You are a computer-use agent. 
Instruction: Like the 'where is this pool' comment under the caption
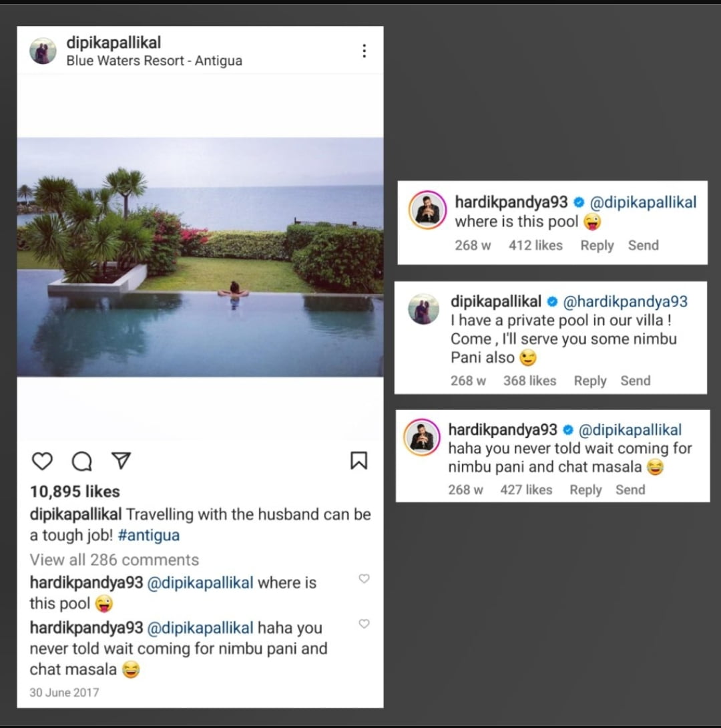pyautogui.click(x=364, y=578)
